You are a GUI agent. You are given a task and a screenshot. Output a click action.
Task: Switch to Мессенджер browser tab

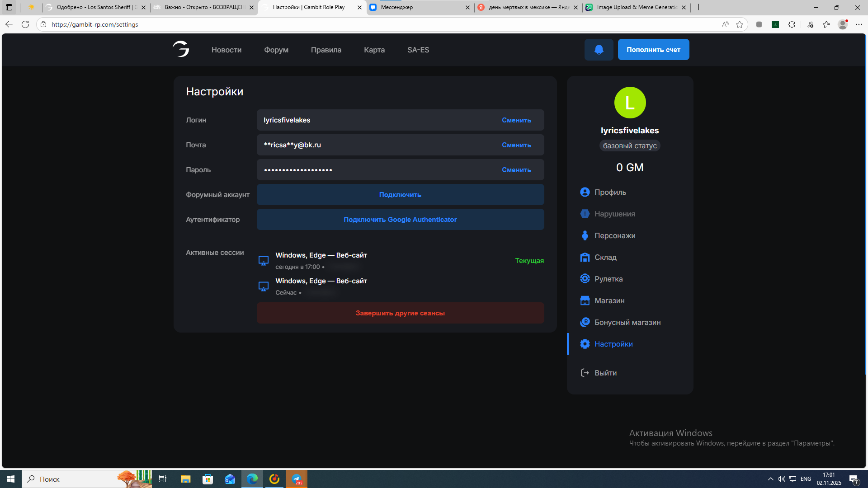[x=416, y=7]
